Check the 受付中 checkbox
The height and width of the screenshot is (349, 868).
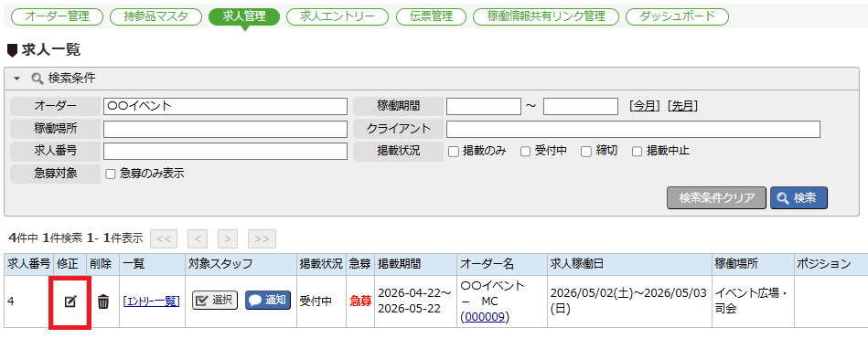[525, 152]
